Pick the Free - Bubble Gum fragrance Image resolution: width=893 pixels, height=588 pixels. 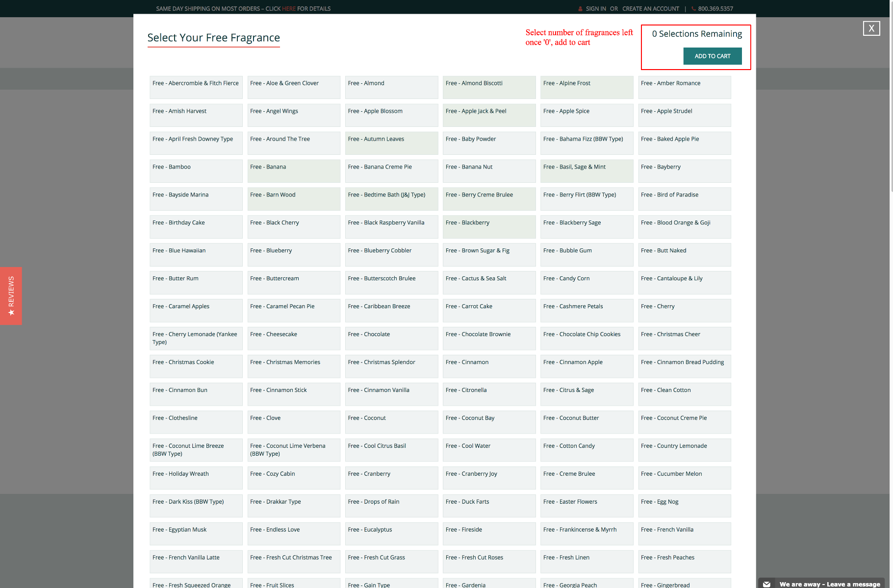[x=587, y=255]
